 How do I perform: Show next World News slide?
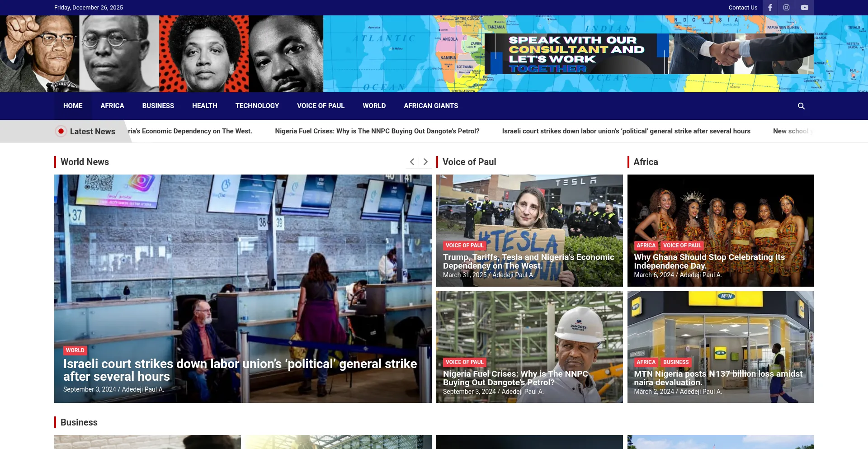pos(425,162)
